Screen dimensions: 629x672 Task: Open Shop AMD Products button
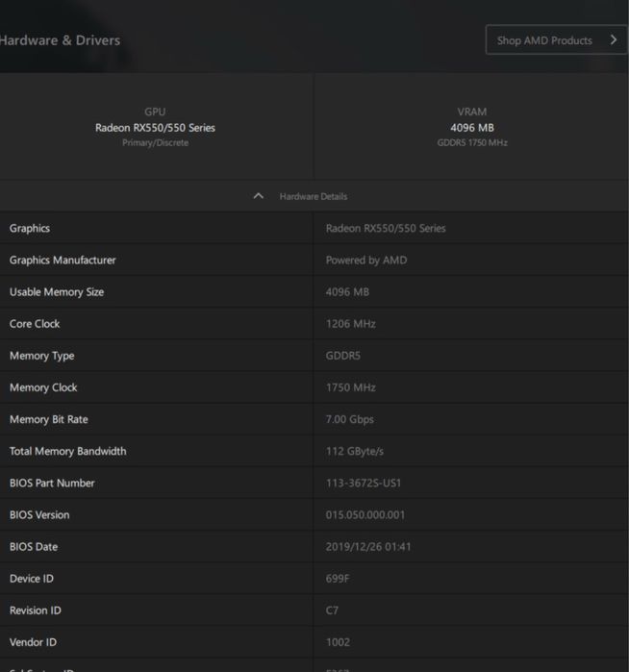[557, 39]
